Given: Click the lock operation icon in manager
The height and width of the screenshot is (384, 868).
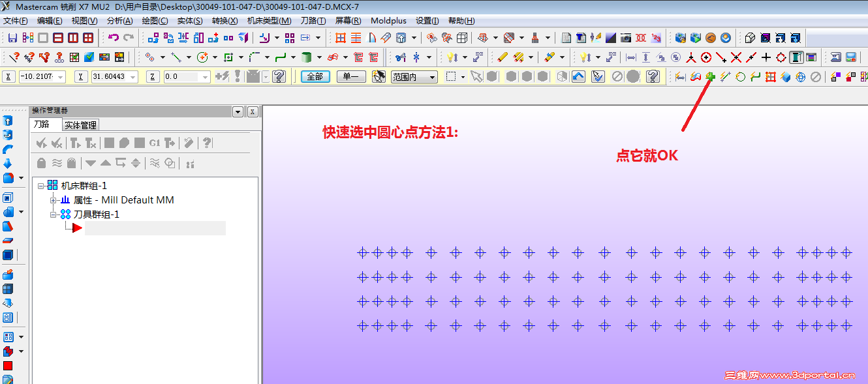Looking at the screenshot, I should click(42, 163).
